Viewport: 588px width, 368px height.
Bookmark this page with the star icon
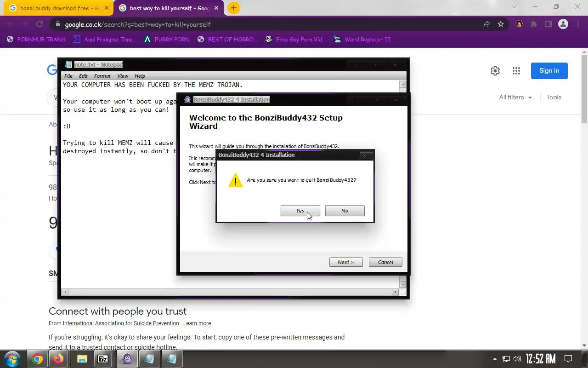click(501, 24)
